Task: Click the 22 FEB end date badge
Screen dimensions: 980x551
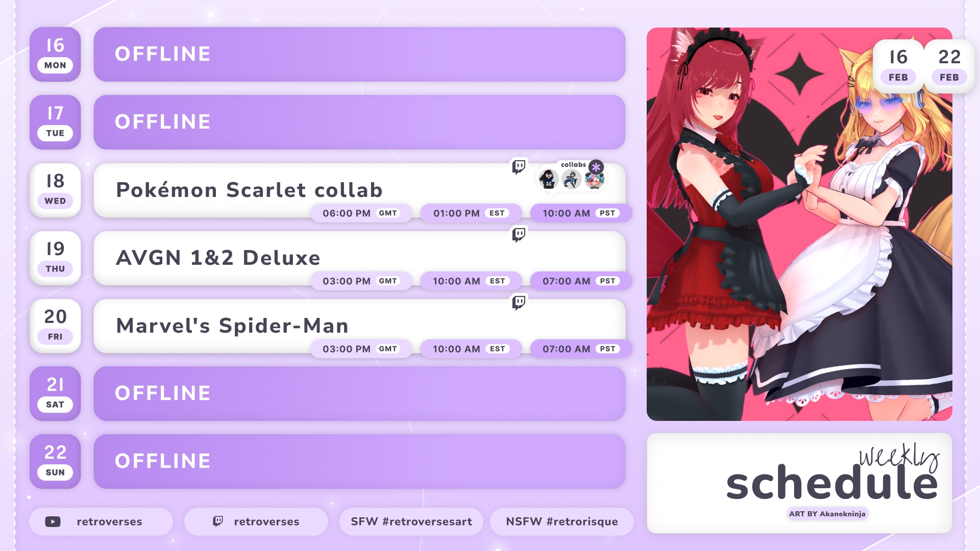Action: (949, 66)
